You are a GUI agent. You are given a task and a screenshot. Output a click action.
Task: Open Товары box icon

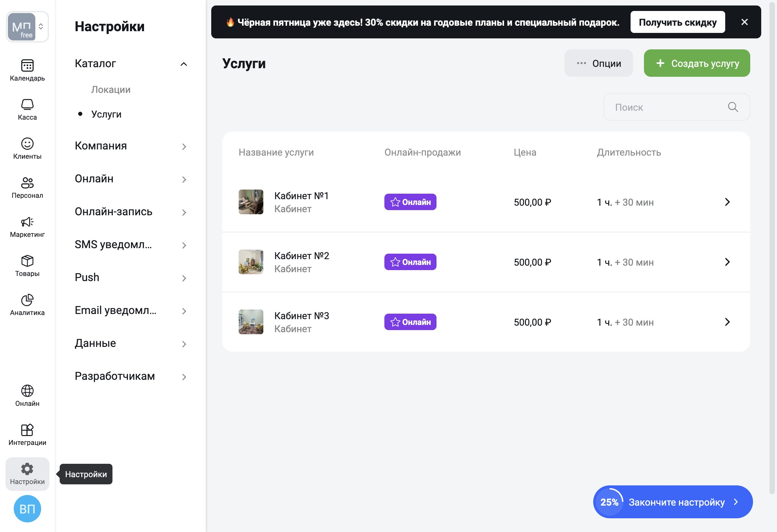tap(27, 265)
